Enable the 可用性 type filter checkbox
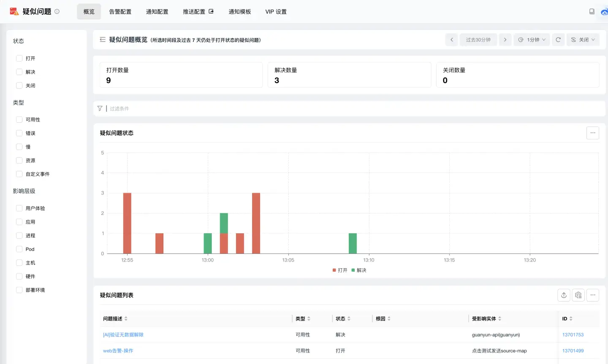This screenshot has width=608, height=364. (x=19, y=120)
